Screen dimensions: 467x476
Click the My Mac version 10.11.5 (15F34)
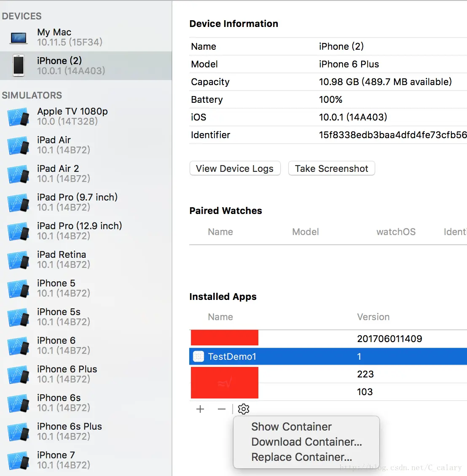pyautogui.click(x=70, y=42)
